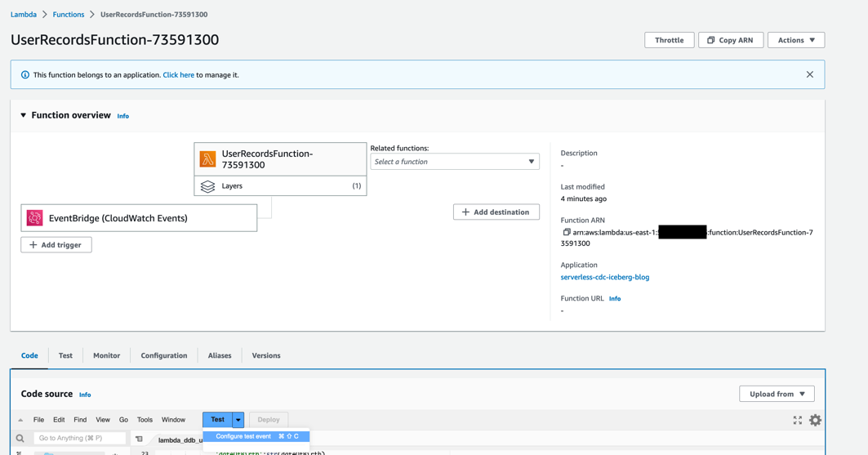Image resolution: width=868 pixels, height=455 pixels.
Task: Switch to the Code tab
Action: [x=29, y=355]
